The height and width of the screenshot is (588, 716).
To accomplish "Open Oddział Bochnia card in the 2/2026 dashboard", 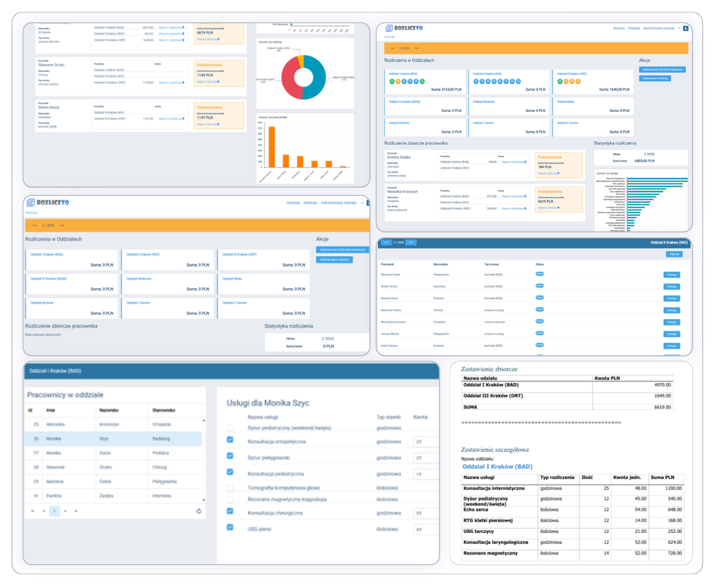I will pyautogui.click(x=72, y=308).
